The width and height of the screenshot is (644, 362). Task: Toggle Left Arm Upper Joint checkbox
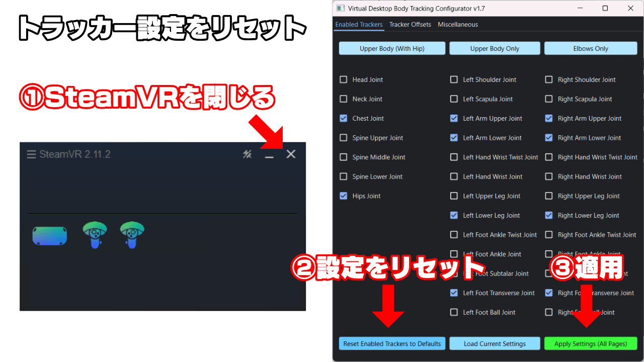[454, 118]
